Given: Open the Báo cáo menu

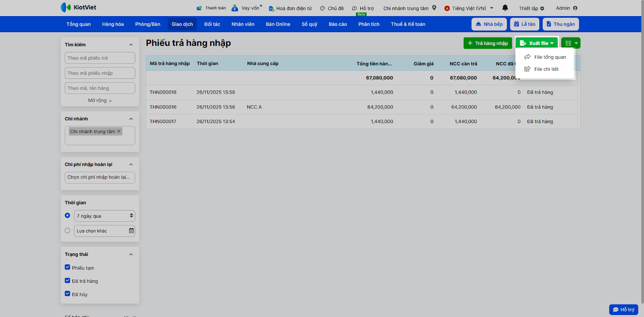Looking at the screenshot, I should [x=338, y=24].
